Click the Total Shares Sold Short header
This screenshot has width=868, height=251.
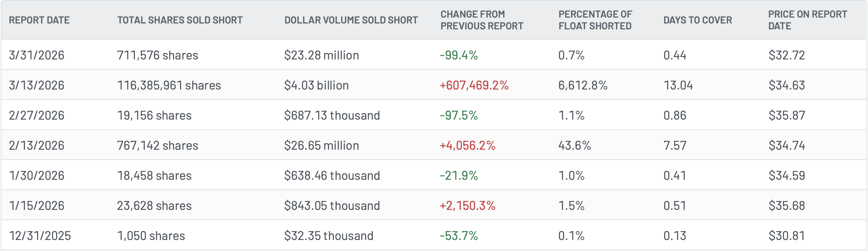180,20
